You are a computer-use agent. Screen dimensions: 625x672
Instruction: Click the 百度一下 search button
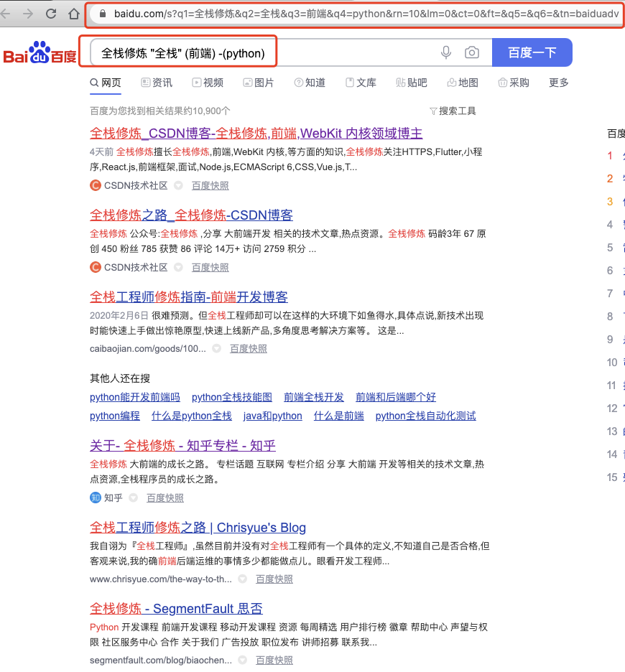[x=532, y=52]
